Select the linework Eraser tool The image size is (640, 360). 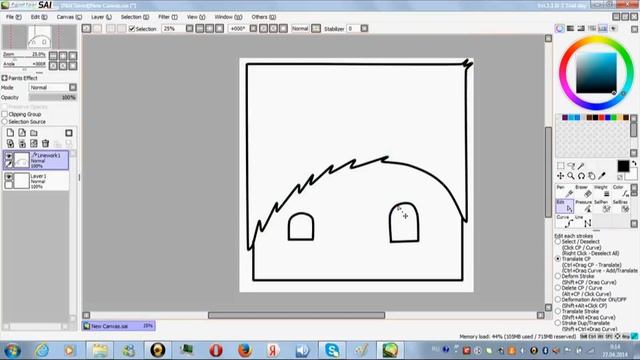pyautogui.click(x=584, y=191)
